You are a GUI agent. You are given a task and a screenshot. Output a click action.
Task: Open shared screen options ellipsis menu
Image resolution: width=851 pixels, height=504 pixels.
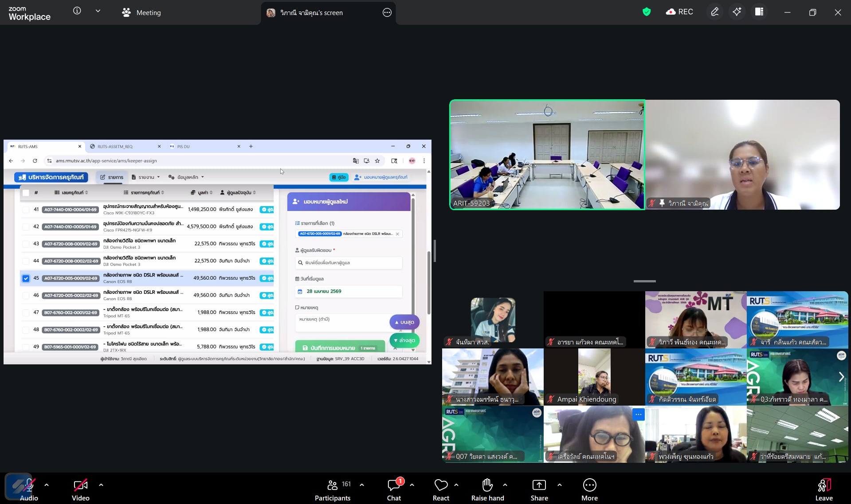tap(387, 12)
